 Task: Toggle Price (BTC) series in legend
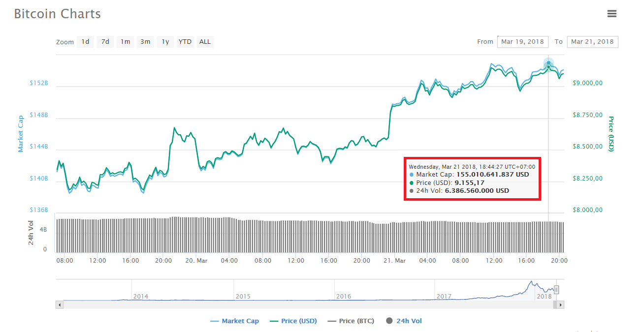(x=351, y=321)
